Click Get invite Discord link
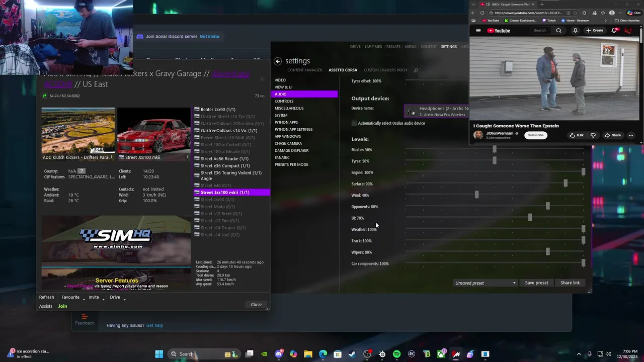644x362 pixels. click(209, 37)
